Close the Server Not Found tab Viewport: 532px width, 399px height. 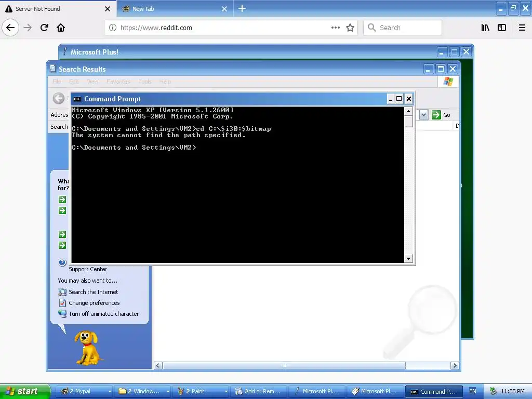108,9
